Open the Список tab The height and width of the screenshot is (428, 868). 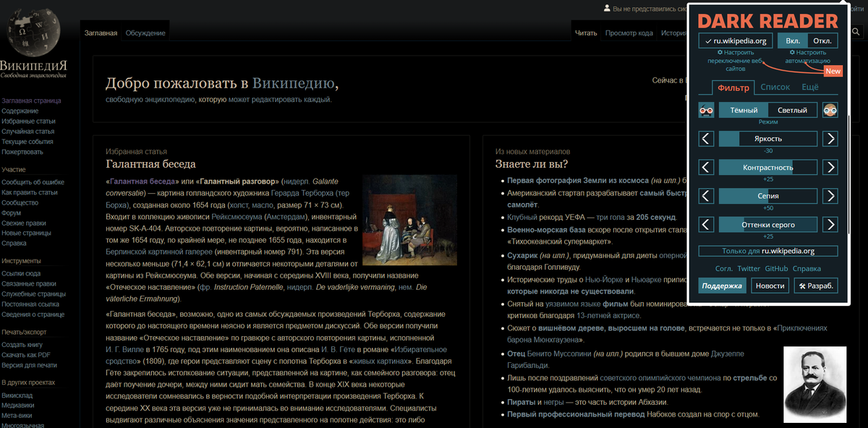775,87
